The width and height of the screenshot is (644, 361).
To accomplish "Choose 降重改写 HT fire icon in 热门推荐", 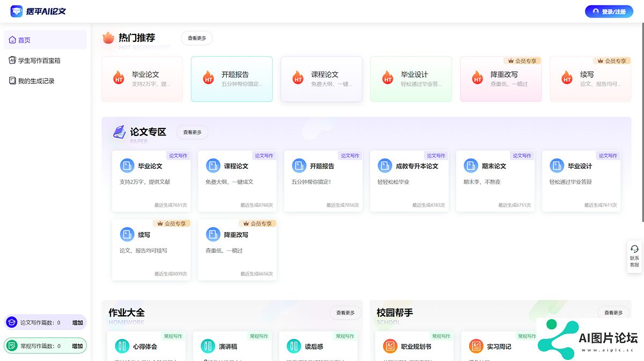I will click(x=477, y=78).
